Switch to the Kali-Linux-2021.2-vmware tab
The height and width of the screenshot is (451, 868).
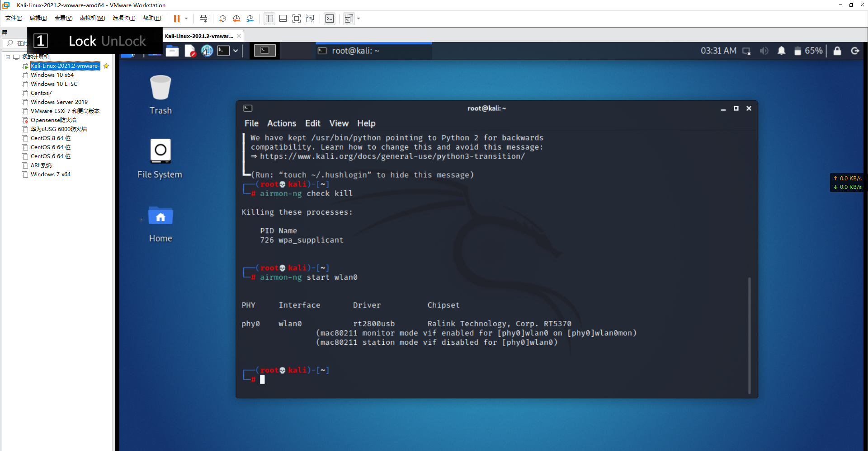tap(199, 36)
